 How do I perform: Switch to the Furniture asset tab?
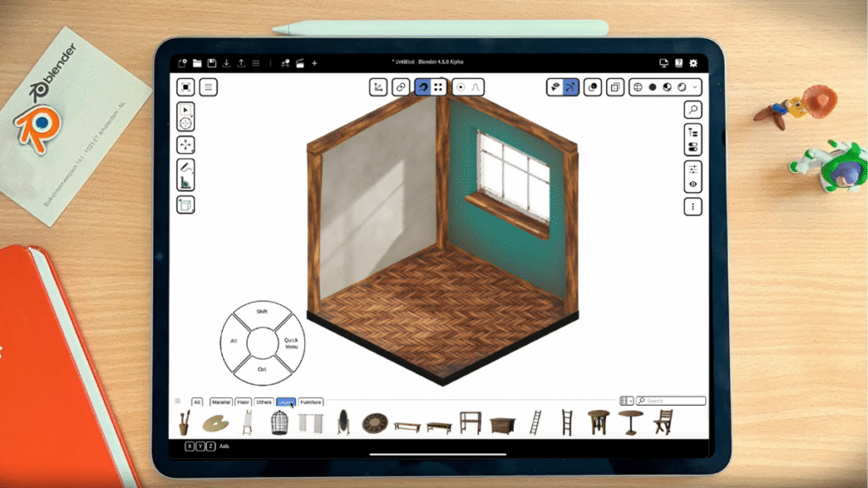click(x=310, y=402)
